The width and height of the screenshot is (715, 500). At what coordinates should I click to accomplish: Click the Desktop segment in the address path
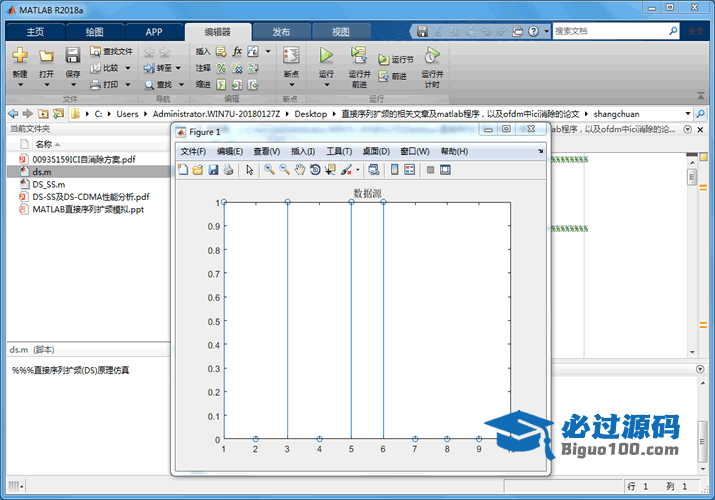pyautogui.click(x=311, y=113)
